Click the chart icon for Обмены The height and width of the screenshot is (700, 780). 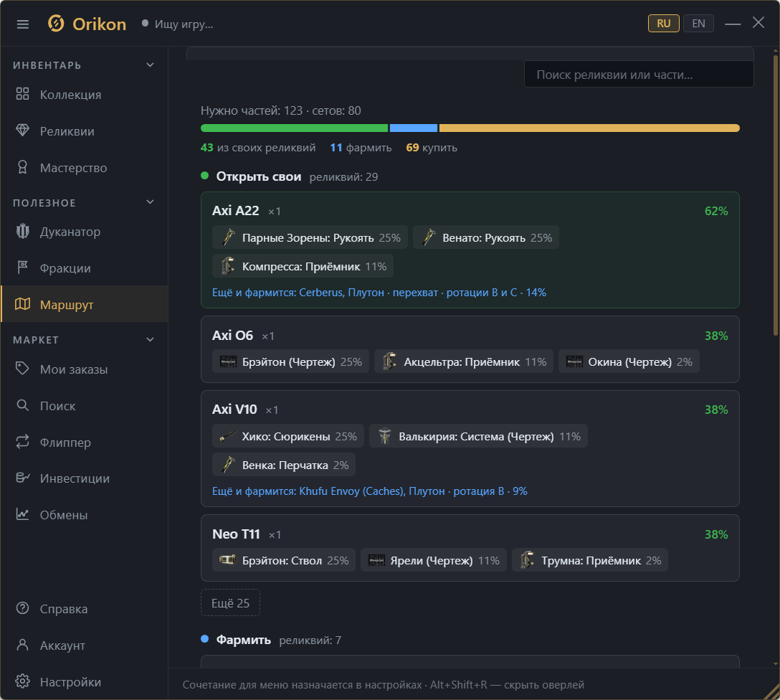(22, 514)
